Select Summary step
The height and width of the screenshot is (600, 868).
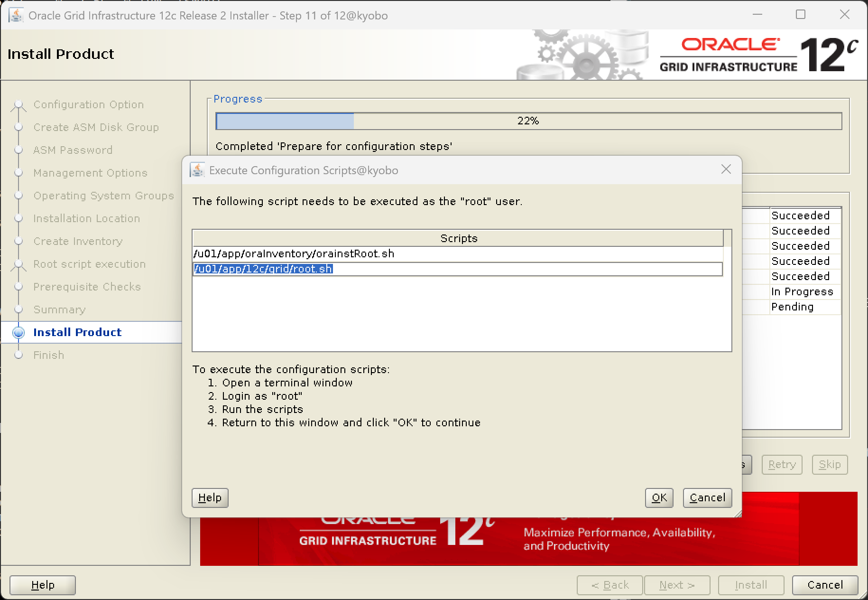coord(59,309)
